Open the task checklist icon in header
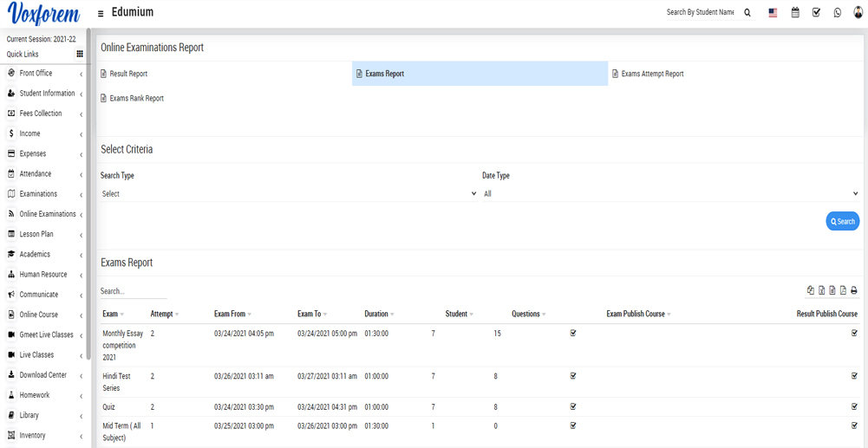The width and height of the screenshot is (868, 448). click(816, 13)
